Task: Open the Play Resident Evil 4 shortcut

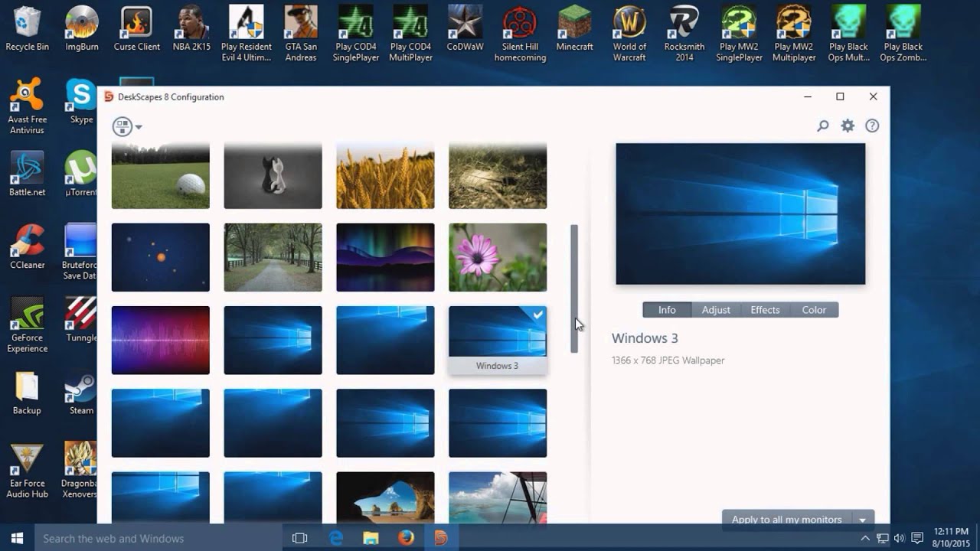Action: (x=246, y=34)
